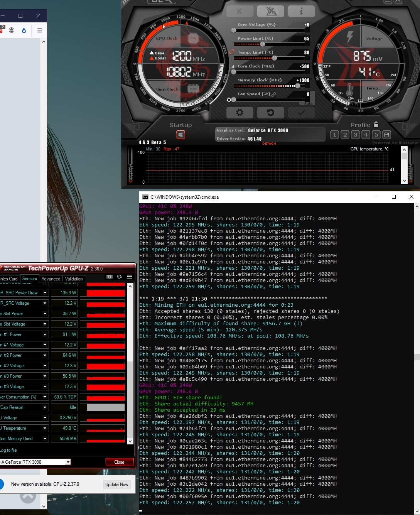
Task: Click the cmd window scrollbar up arrow
Action: (417, 206)
